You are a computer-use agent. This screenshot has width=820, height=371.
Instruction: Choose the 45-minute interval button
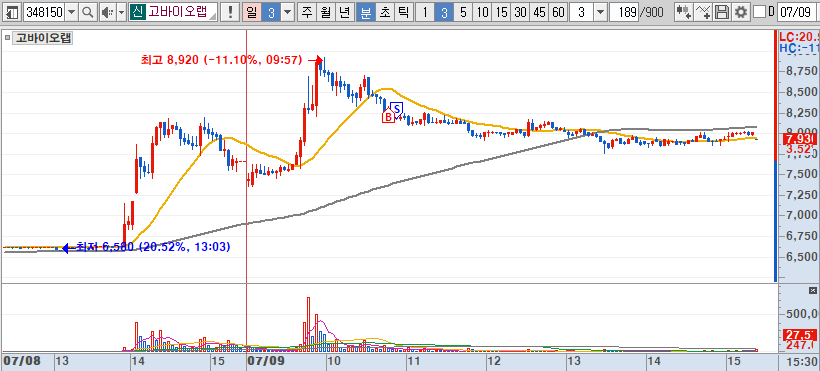[x=540, y=12]
